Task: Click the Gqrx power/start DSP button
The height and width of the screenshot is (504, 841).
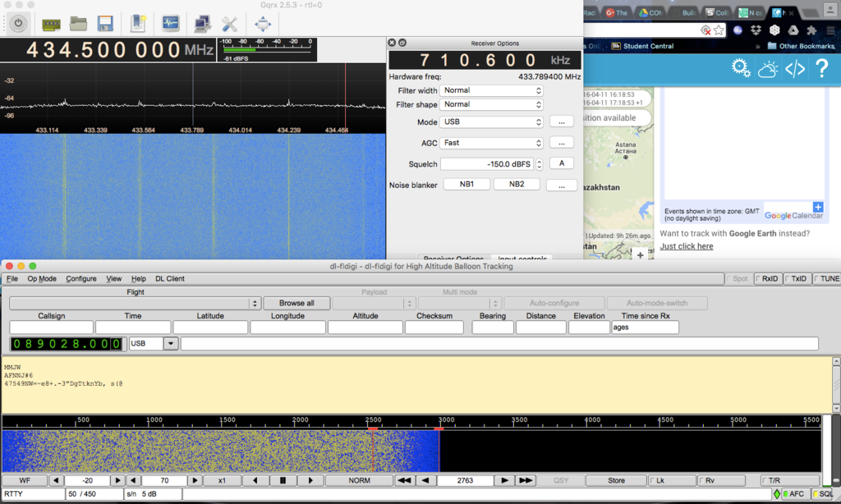Action: (x=19, y=23)
